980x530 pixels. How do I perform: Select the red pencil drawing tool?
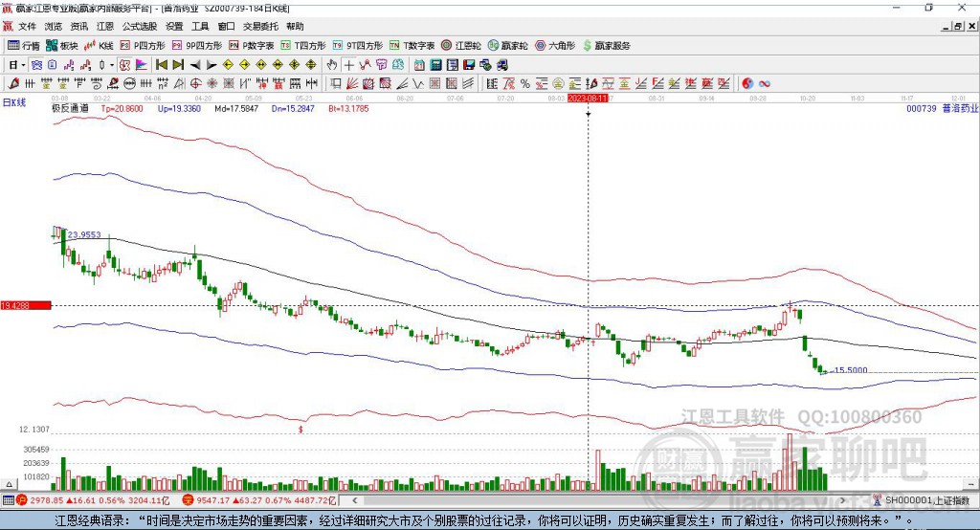point(13,84)
